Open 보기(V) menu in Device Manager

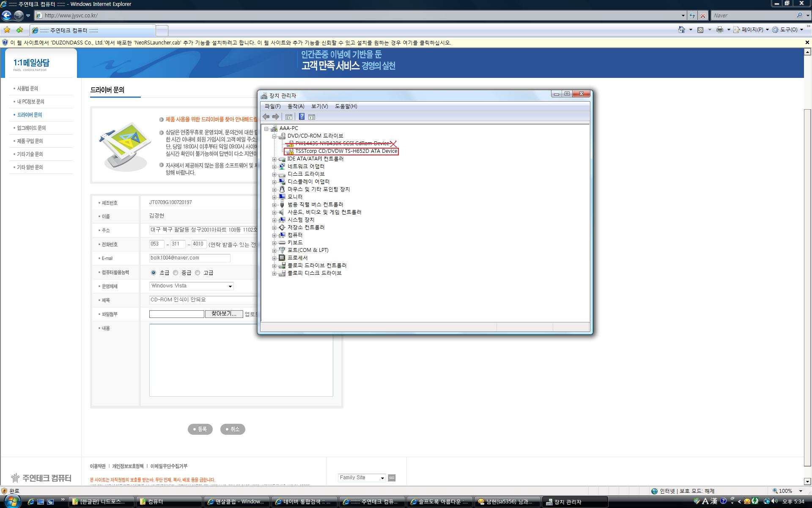pyautogui.click(x=319, y=106)
